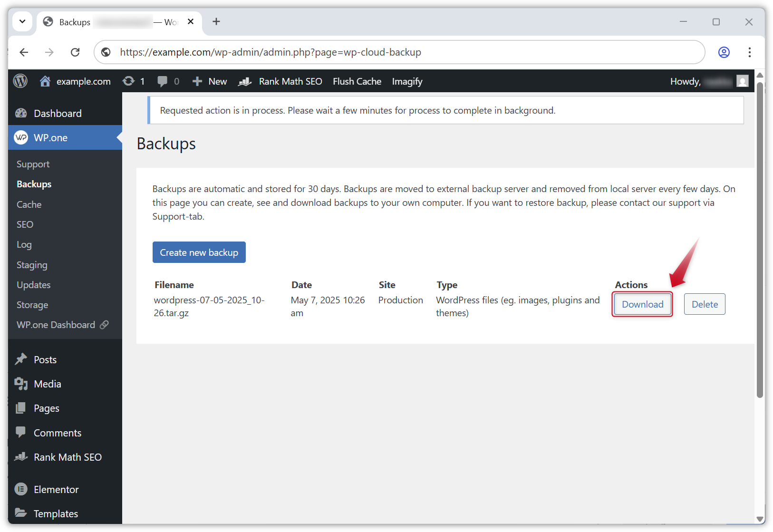Reload the page with the refresh icon

[x=75, y=52]
